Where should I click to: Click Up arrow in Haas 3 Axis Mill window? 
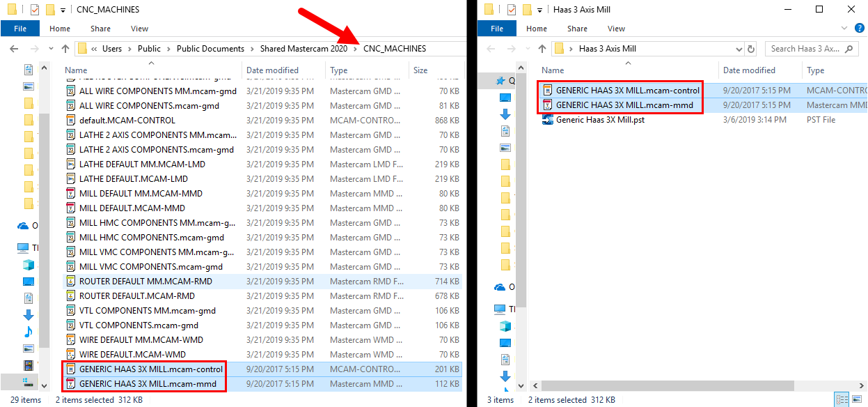click(542, 49)
